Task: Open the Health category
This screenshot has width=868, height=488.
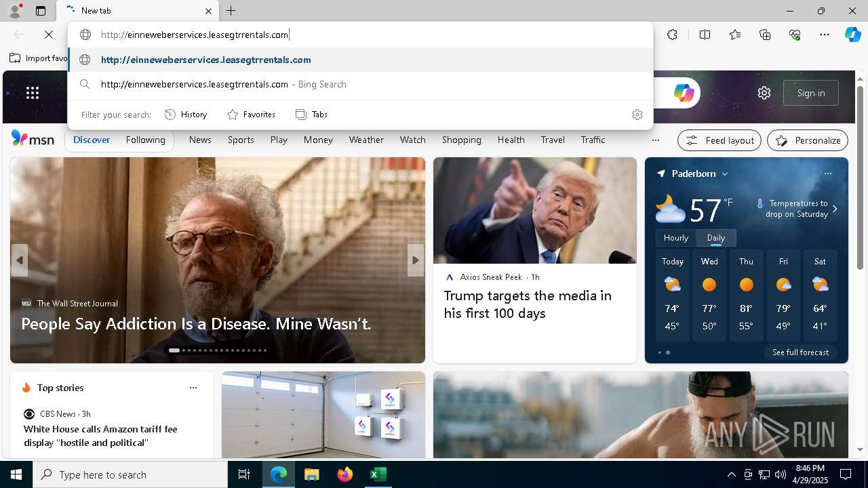Action: click(x=511, y=140)
